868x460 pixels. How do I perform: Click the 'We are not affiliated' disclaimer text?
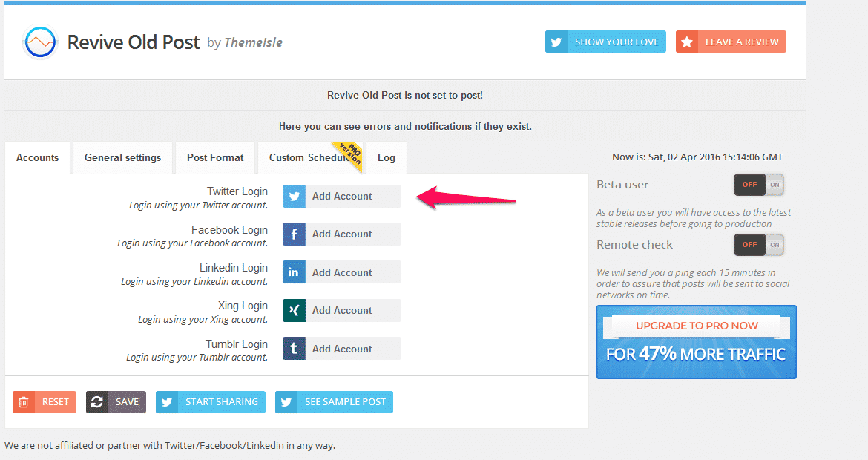(x=170, y=446)
